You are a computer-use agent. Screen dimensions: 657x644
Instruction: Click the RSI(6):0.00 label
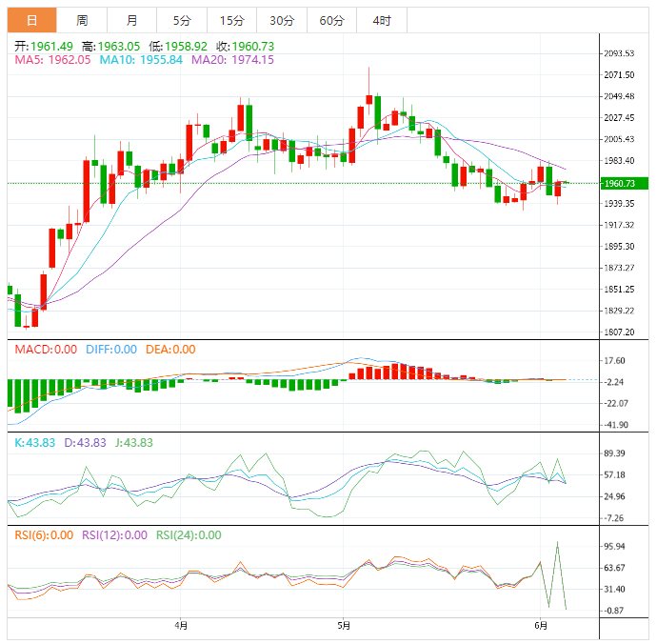[x=44, y=535]
